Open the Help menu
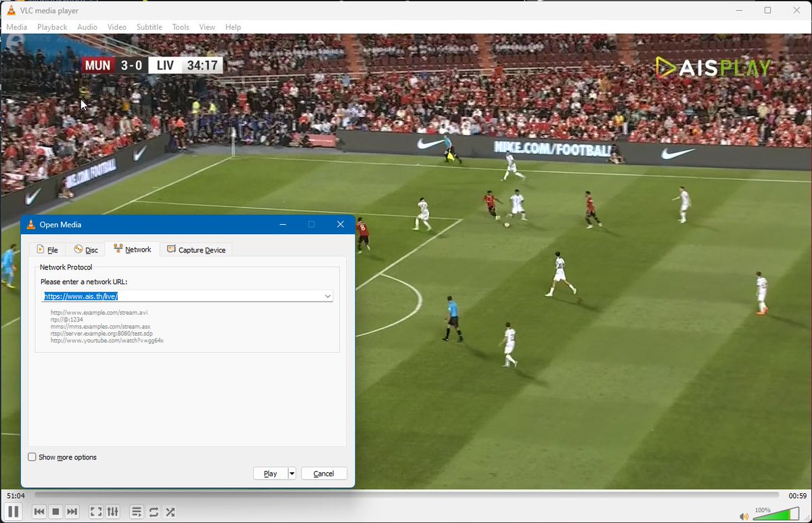Viewport: 812px width, 523px height. pos(233,27)
